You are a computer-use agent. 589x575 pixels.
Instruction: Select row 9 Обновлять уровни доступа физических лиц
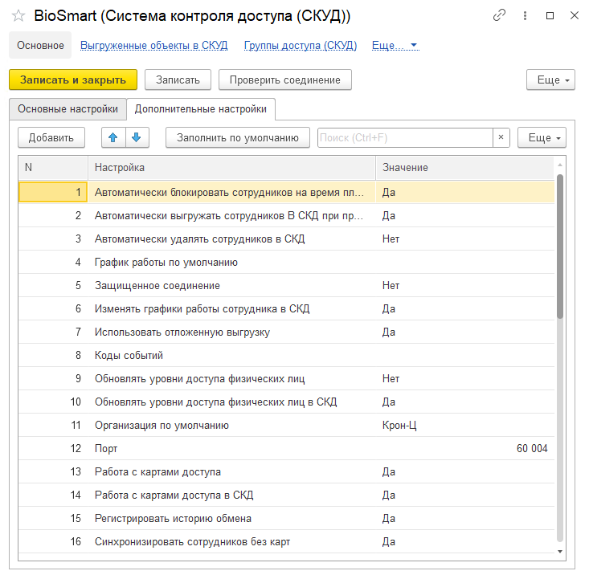pyautogui.click(x=286, y=379)
